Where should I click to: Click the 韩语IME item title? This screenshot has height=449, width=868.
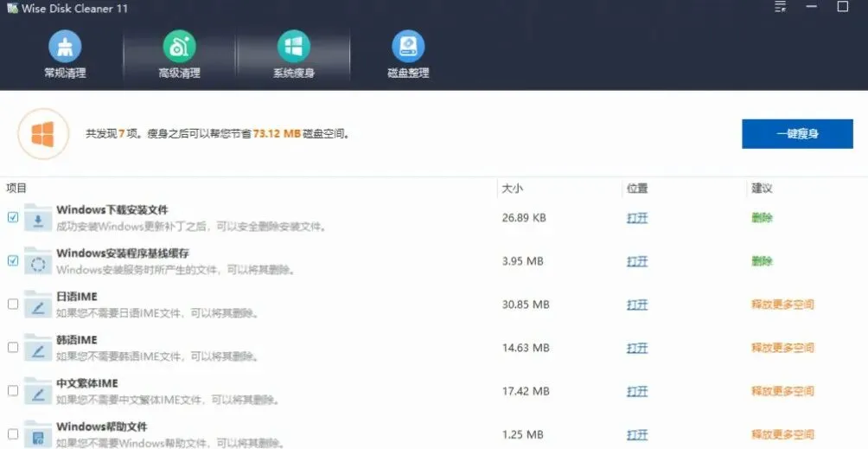point(76,340)
